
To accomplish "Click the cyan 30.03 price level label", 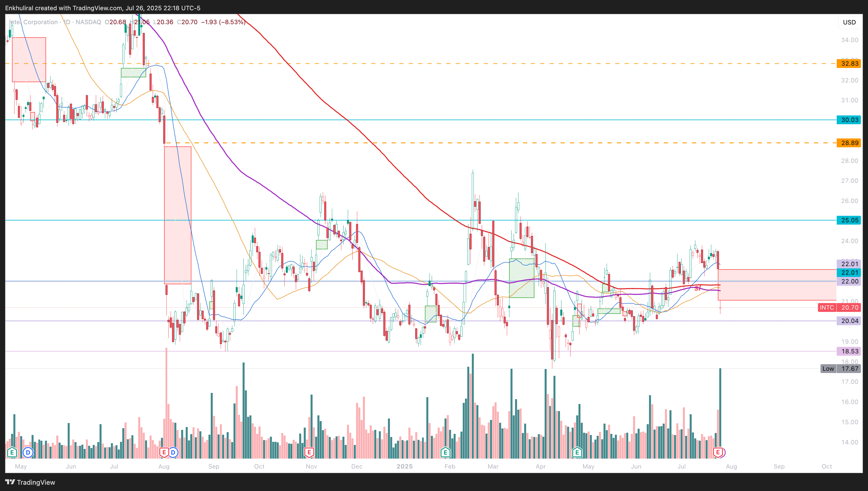I will click(x=849, y=120).
